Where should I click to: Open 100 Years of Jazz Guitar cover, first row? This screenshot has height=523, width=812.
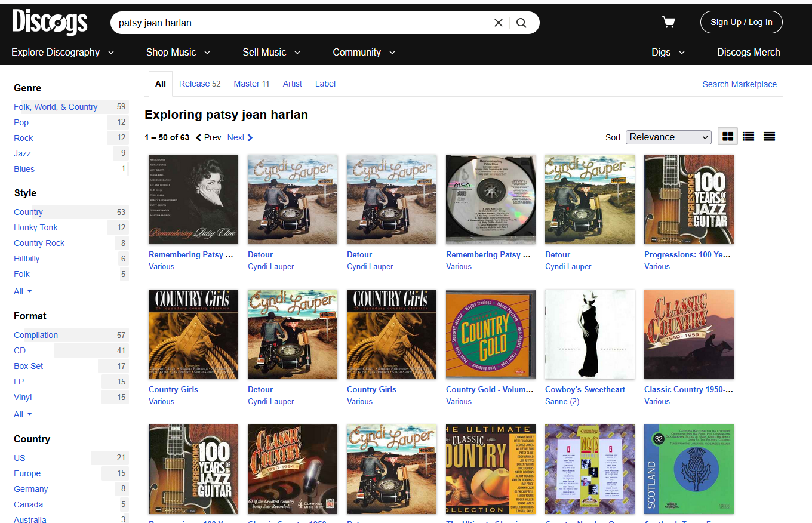689,199
